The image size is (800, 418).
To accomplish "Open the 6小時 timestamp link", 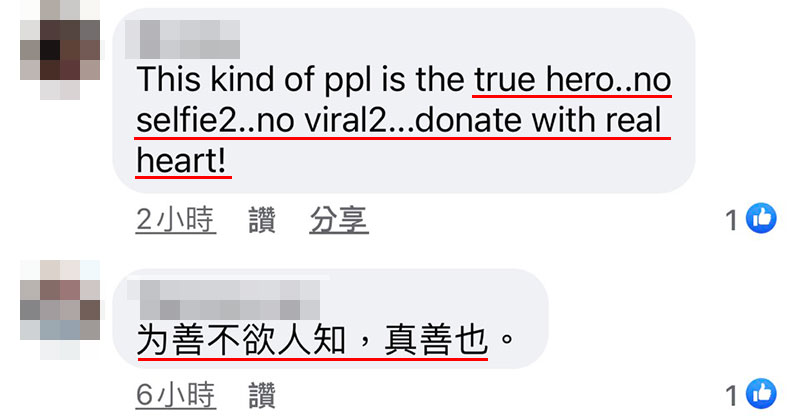I will [176, 395].
